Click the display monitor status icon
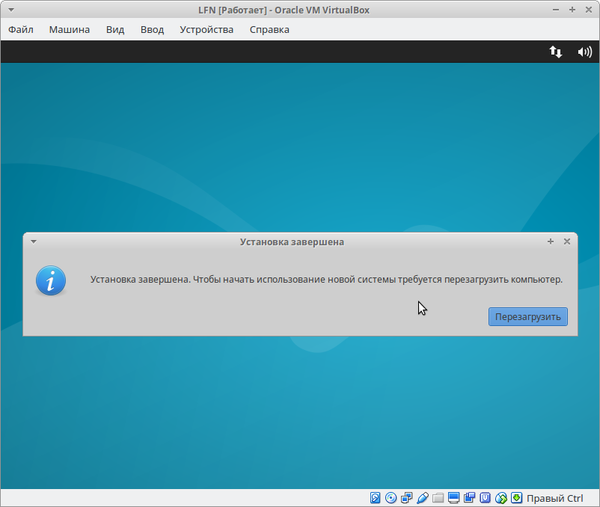The height and width of the screenshot is (507, 600). coord(454,498)
